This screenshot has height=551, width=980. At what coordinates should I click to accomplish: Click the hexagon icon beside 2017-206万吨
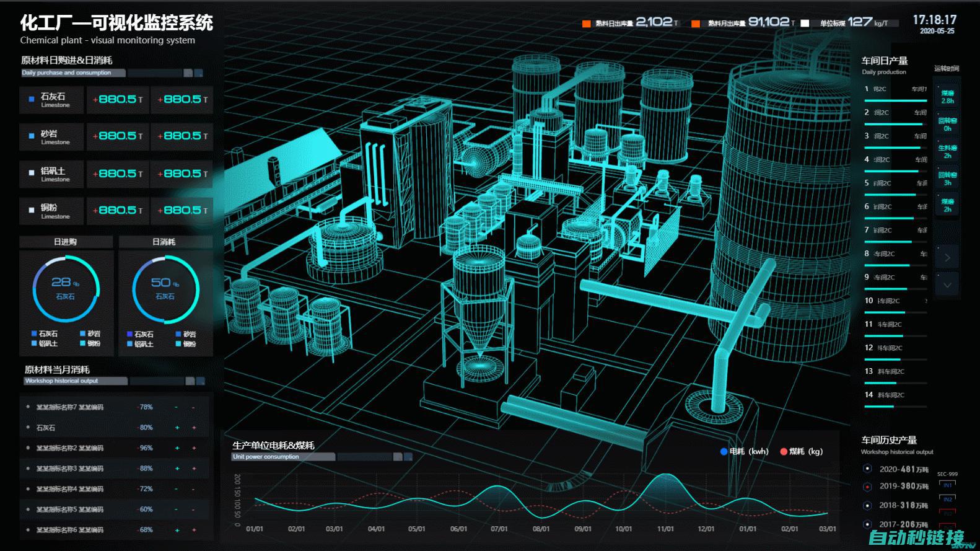point(867,524)
